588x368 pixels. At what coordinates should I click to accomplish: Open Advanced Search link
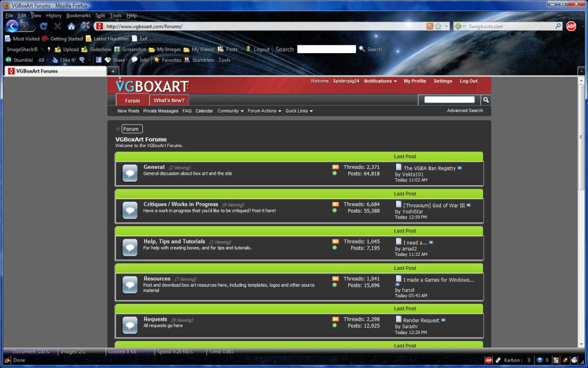click(x=464, y=111)
